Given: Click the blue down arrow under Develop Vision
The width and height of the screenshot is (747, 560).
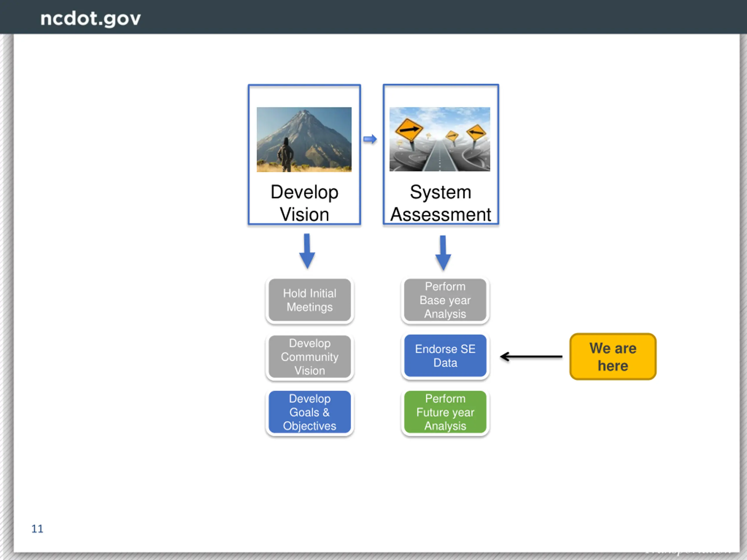Looking at the screenshot, I should [307, 251].
